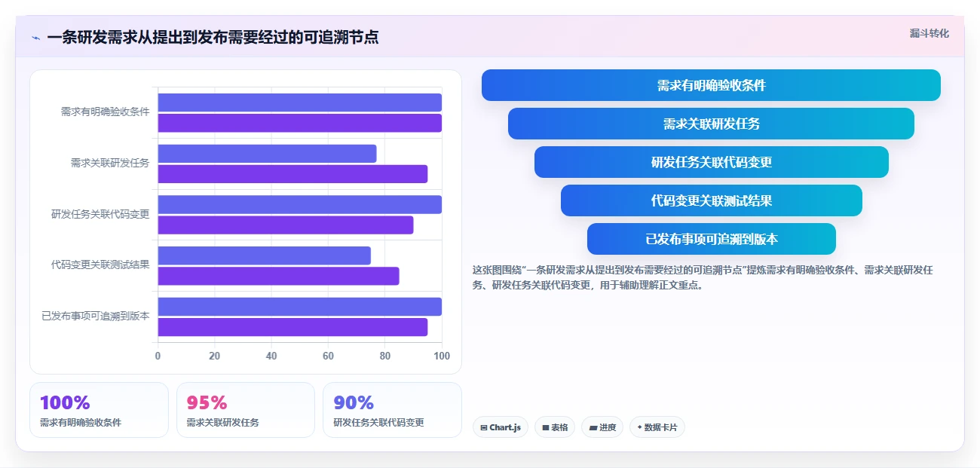Click the icon inside the 进度 chip
980x468 pixels.
(593, 428)
